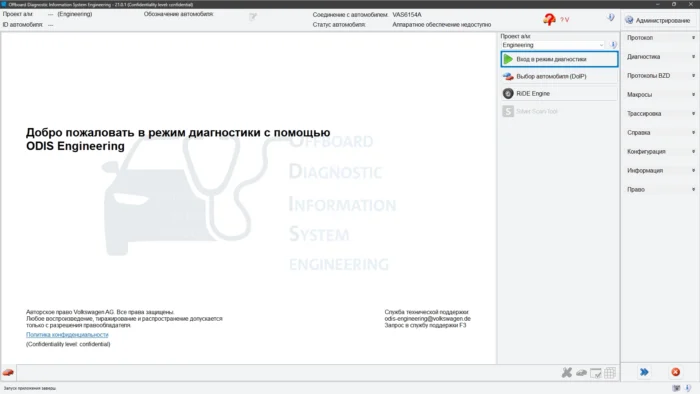Viewport: 700px width, 394px height.
Task: Click the edit icon next to vehicle designation
Action: point(253,17)
